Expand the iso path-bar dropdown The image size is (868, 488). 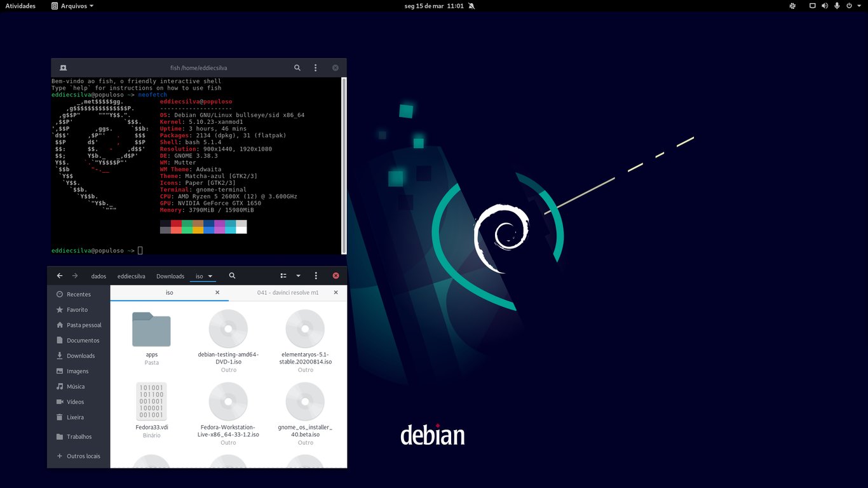(x=210, y=276)
